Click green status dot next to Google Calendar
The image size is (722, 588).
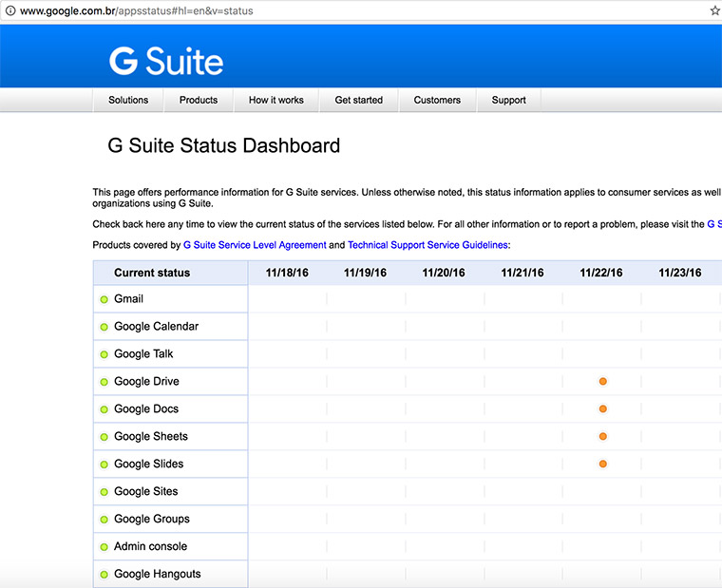(104, 327)
